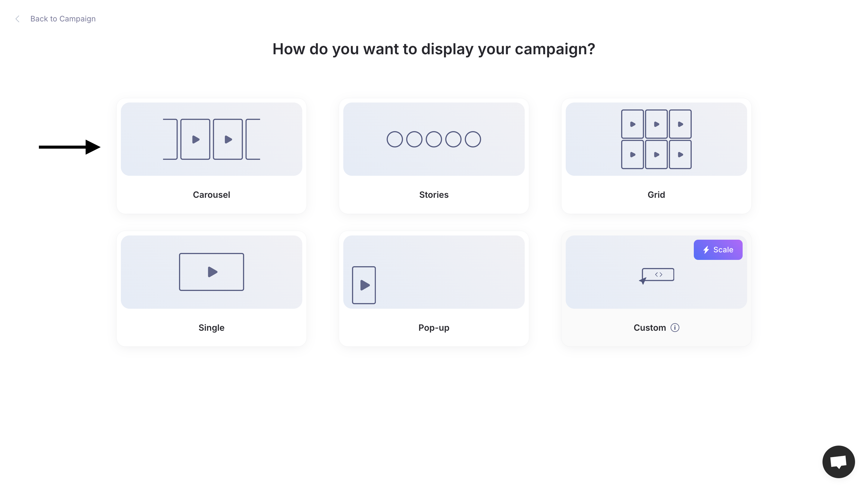Open the Custom info tooltip icon

click(675, 328)
